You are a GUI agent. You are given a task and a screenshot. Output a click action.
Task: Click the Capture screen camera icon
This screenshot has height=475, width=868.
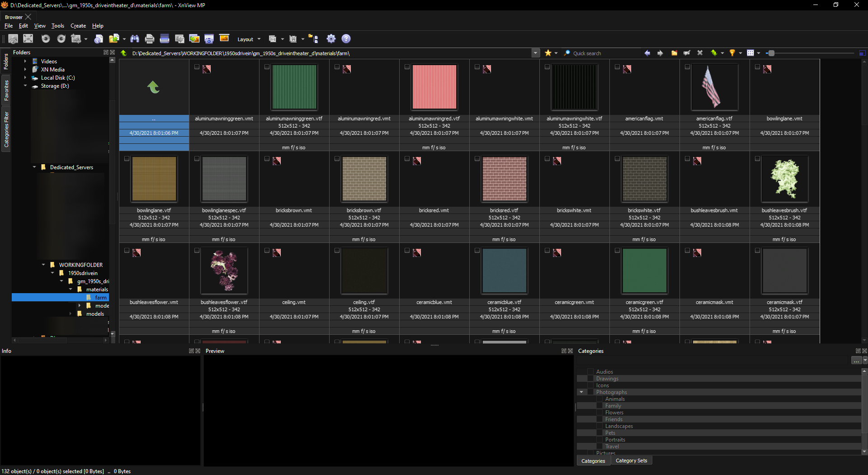tap(209, 39)
